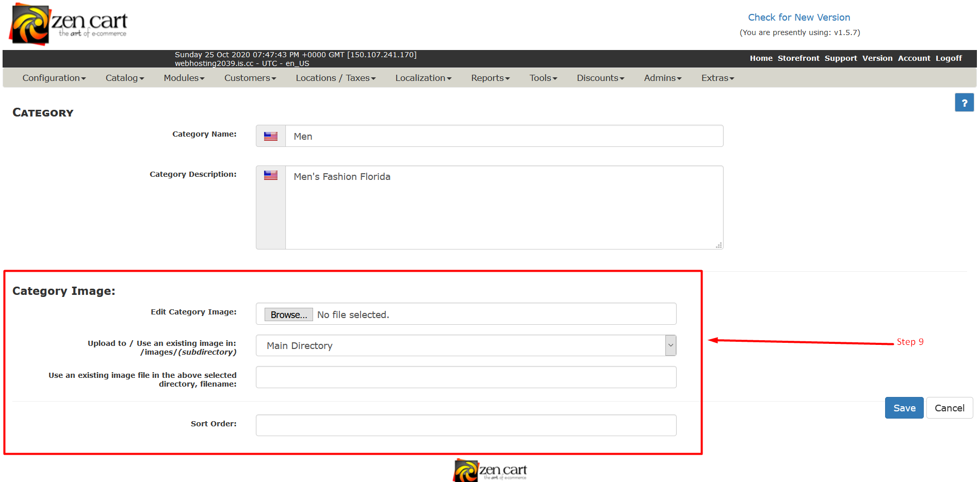Click the 'No file selected.' text
This screenshot has width=980, height=482.
coord(353,314)
